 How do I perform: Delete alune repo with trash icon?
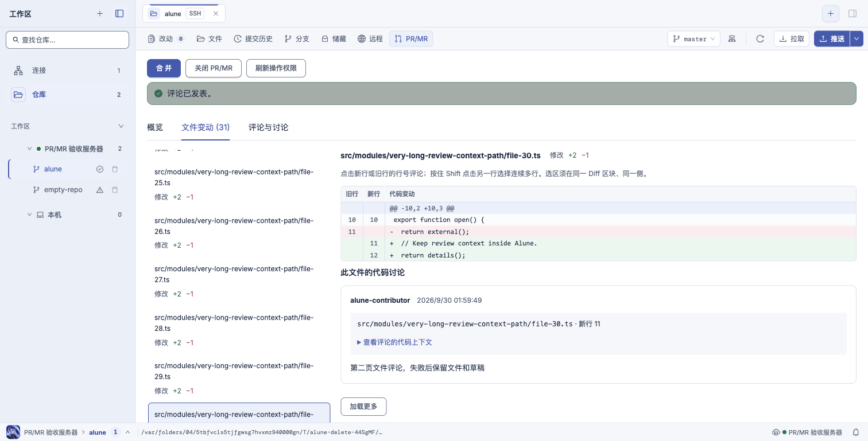[115, 169]
